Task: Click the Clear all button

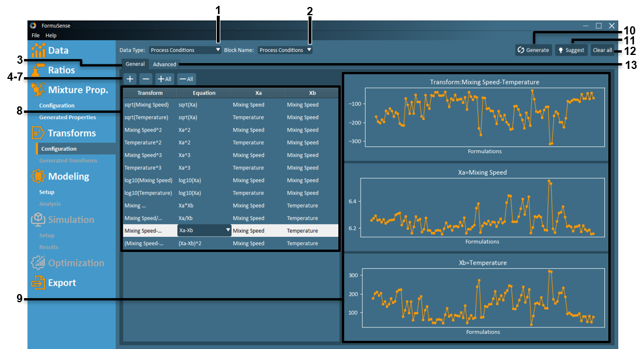Action: [x=603, y=50]
